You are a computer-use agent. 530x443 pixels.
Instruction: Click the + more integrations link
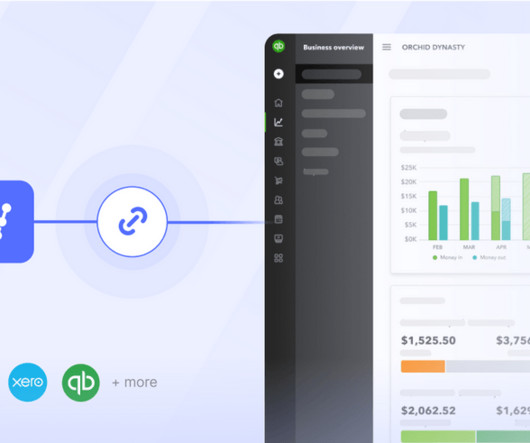point(135,383)
